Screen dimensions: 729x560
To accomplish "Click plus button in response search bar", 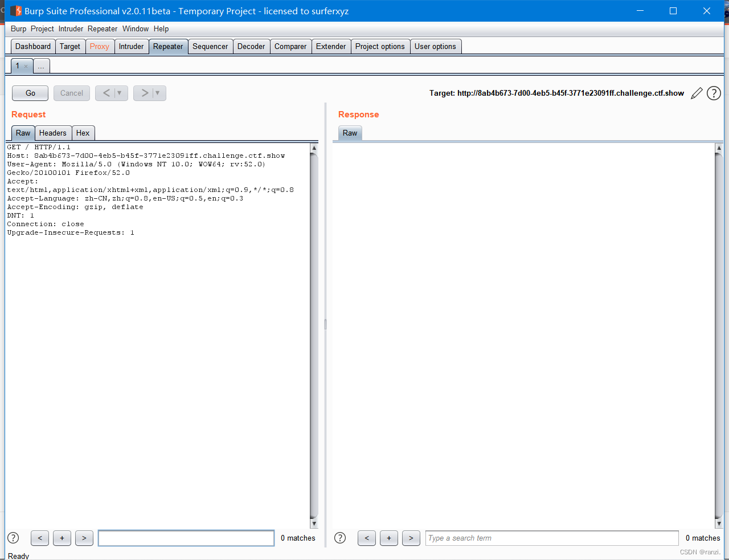I will 389,538.
